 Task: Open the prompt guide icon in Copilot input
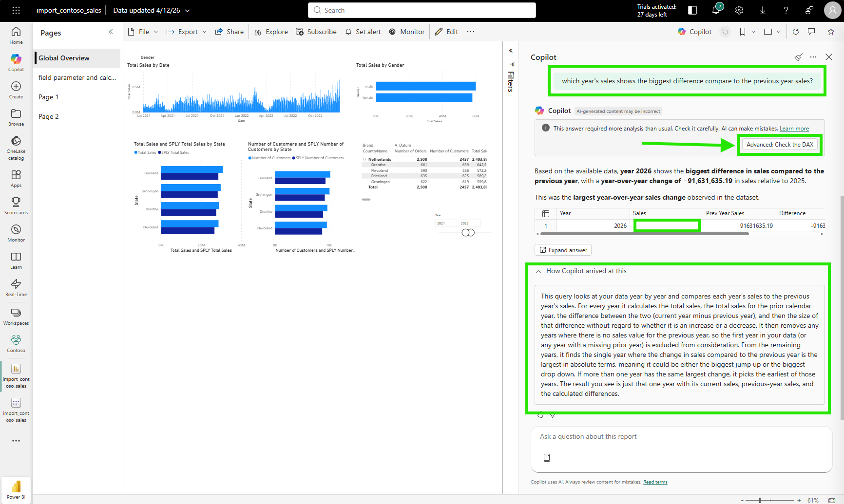tap(547, 458)
